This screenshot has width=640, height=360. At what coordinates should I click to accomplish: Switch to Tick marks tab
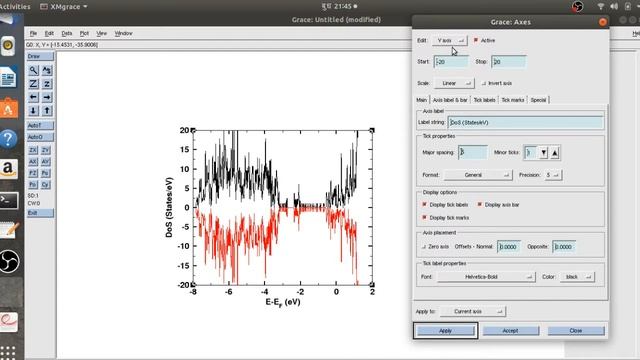point(513,100)
